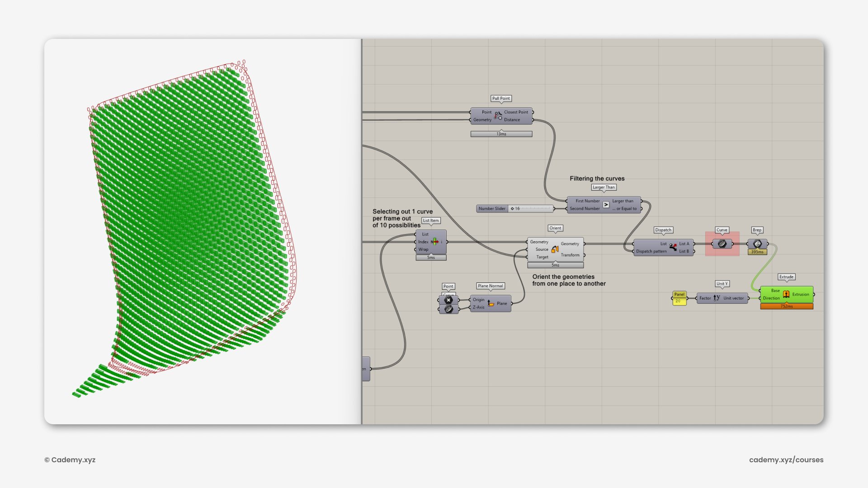Click the Extrude nickname tag
Viewport: 868px width, 488px height.
tap(786, 277)
